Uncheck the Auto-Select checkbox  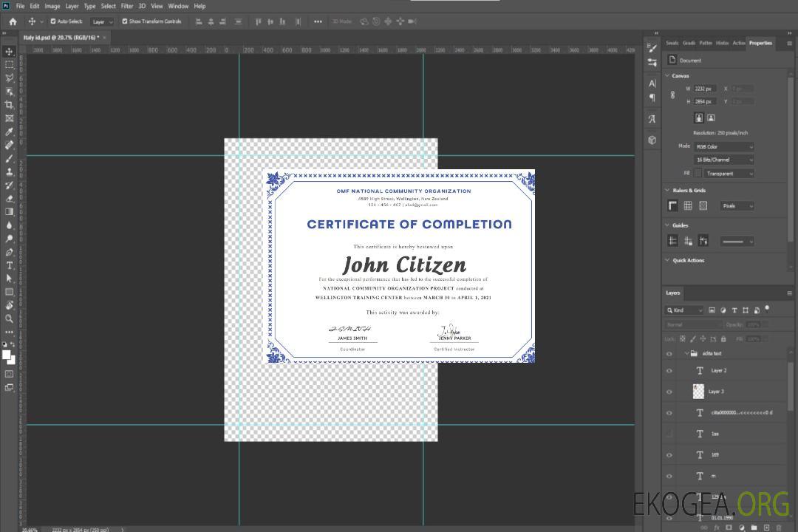point(53,21)
